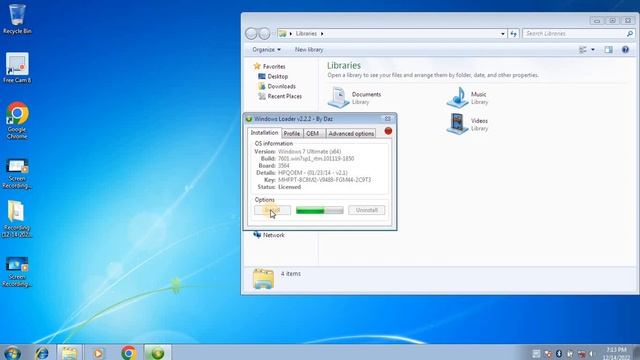Open the Windows Start menu orb
Screen dimensions: 640x360
click(x=12, y=352)
